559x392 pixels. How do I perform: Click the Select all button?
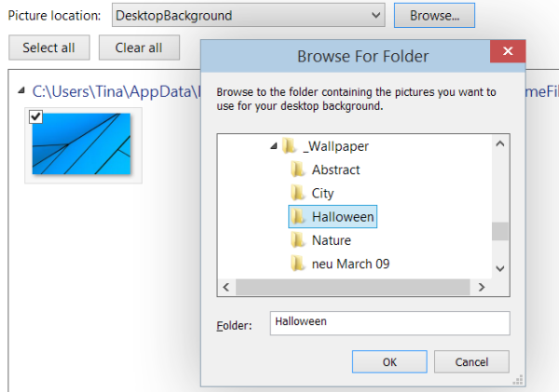pyautogui.click(x=49, y=47)
